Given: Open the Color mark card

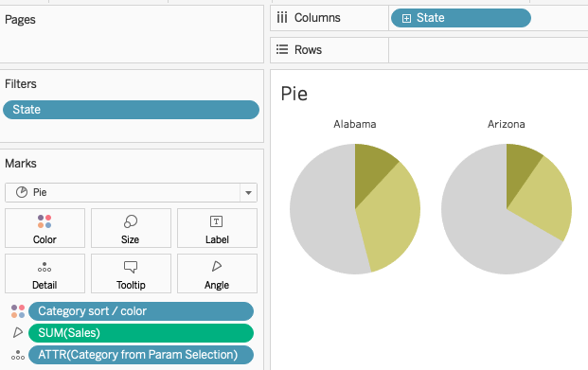Looking at the screenshot, I should pos(45,228).
